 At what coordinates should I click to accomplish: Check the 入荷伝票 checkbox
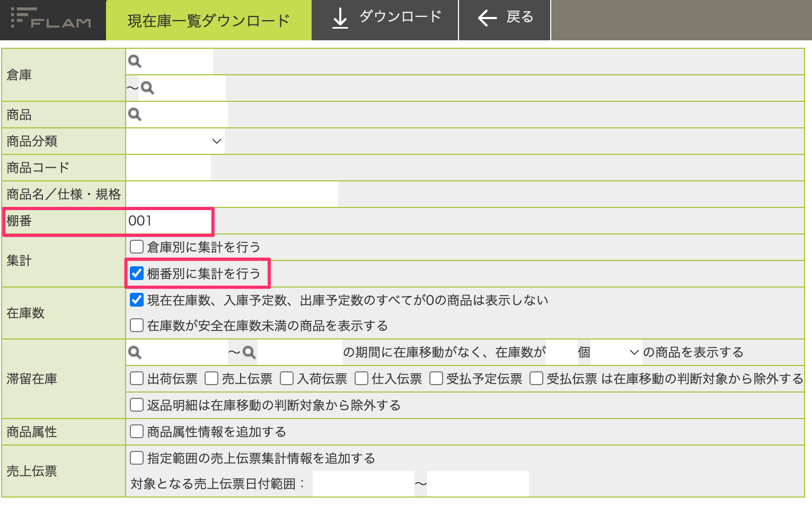pyautogui.click(x=287, y=378)
